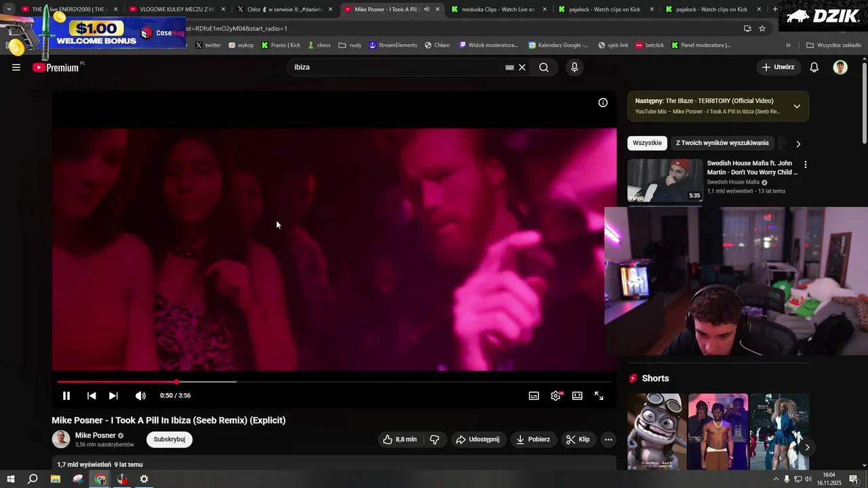The width and height of the screenshot is (868, 488).
Task: Skip to the next video in the player
Action: [113, 396]
